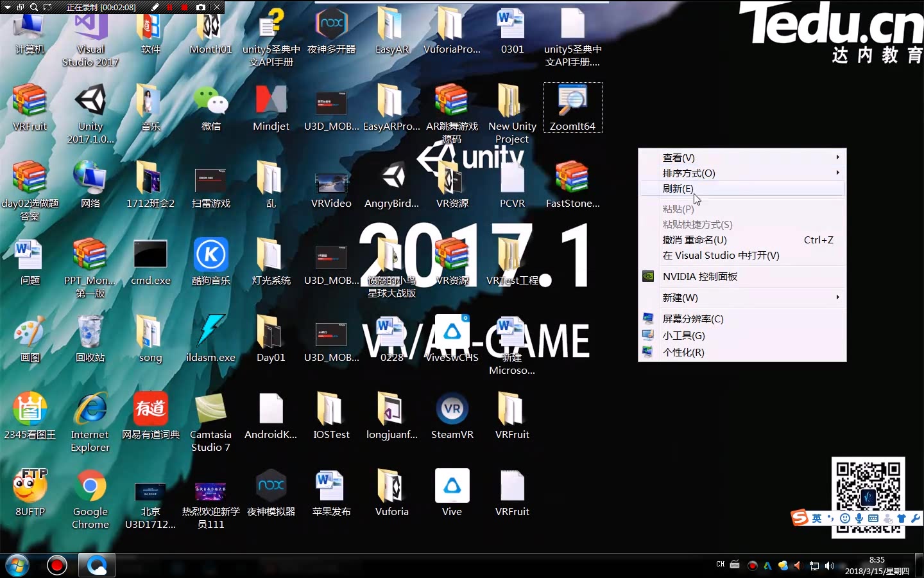Expand the 新建(W) submenu
This screenshot has width=924, height=578.
(x=681, y=297)
